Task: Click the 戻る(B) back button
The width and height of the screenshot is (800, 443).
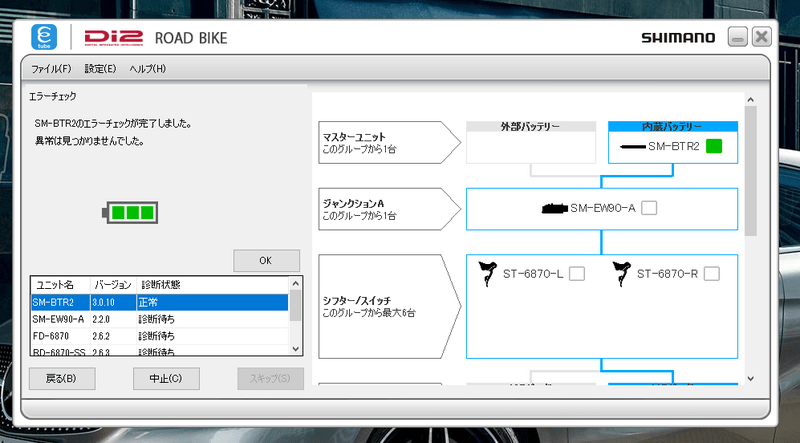Action: point(62,379)
